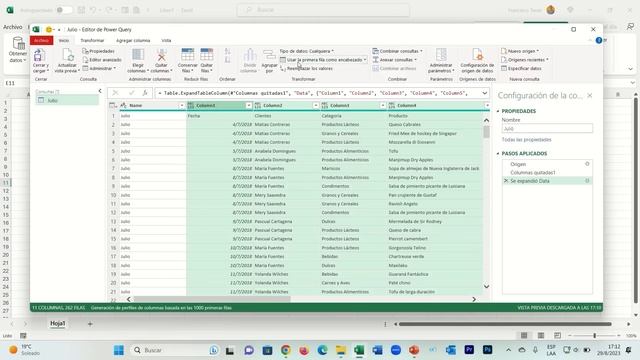Switch to the Vista ribbon tab
This screenshot has height=360, width=640.
coord(166,40)
